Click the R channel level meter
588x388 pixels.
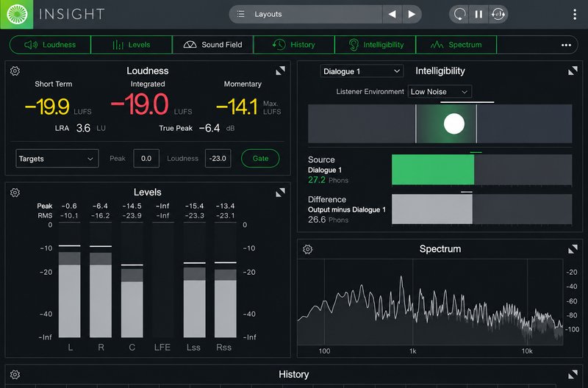(x=101, y=280)
